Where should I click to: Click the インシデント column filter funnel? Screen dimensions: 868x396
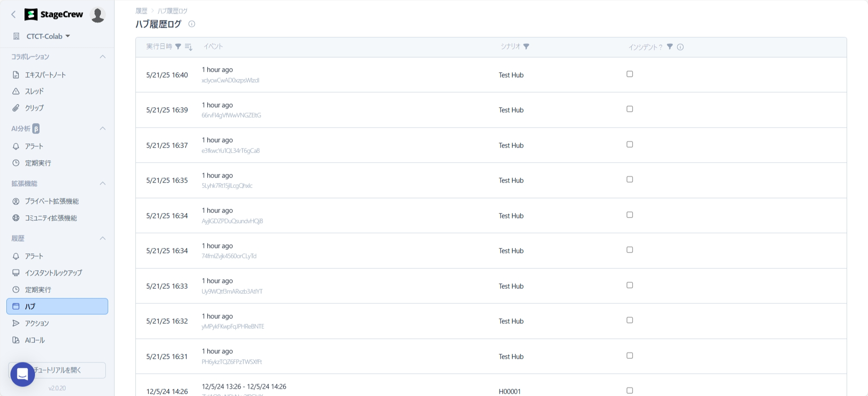point(669,47)
